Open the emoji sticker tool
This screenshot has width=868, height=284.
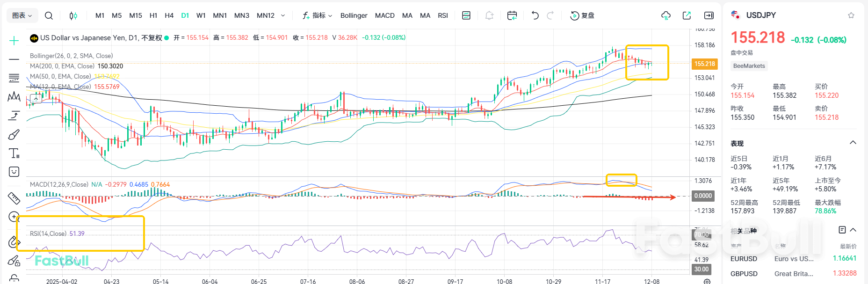14,172
